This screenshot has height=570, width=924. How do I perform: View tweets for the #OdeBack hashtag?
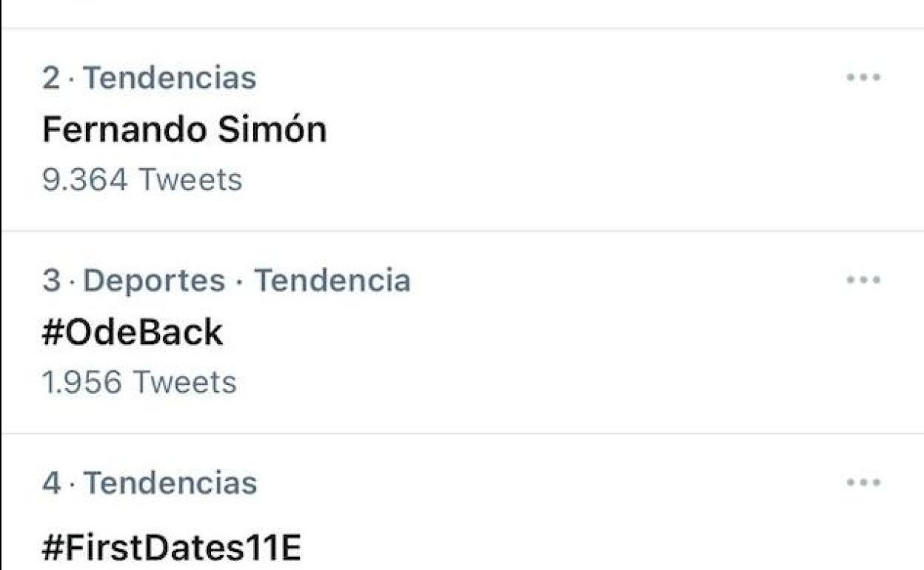point(132,331)
